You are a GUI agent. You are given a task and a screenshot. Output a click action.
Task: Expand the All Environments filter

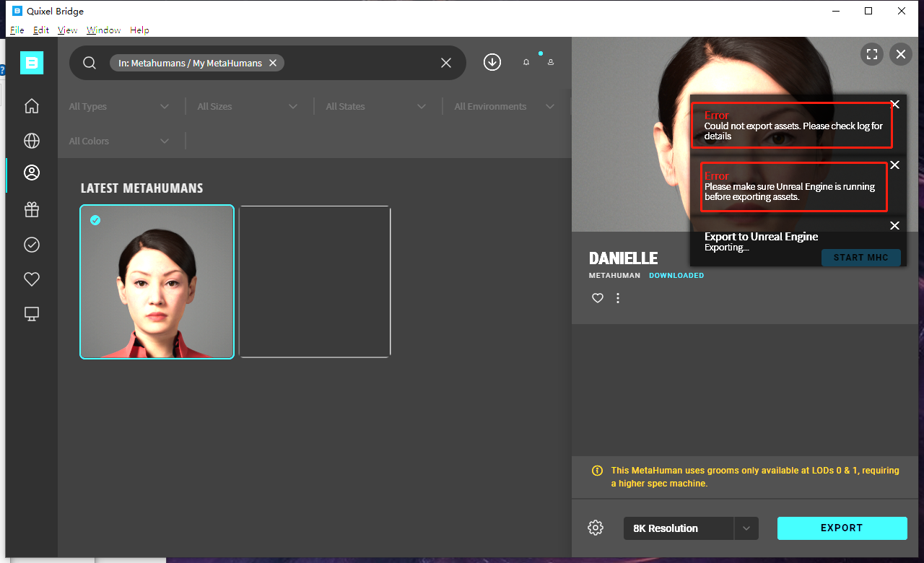point(505,106)
